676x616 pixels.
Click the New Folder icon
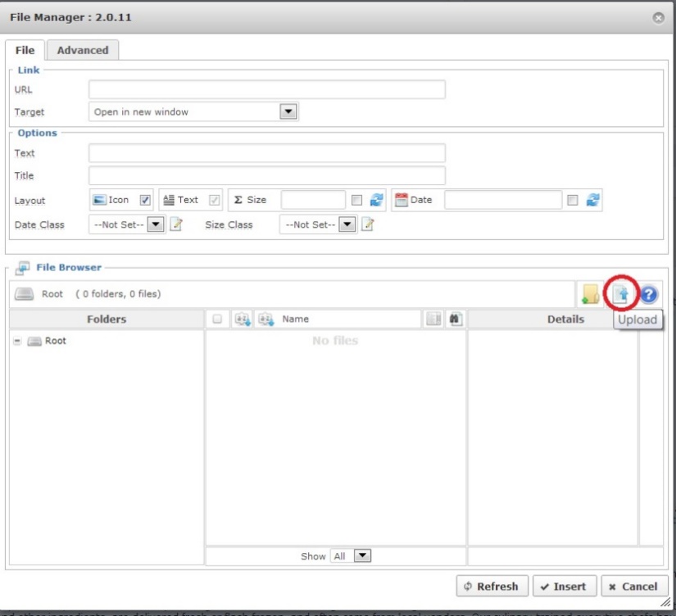588,295
